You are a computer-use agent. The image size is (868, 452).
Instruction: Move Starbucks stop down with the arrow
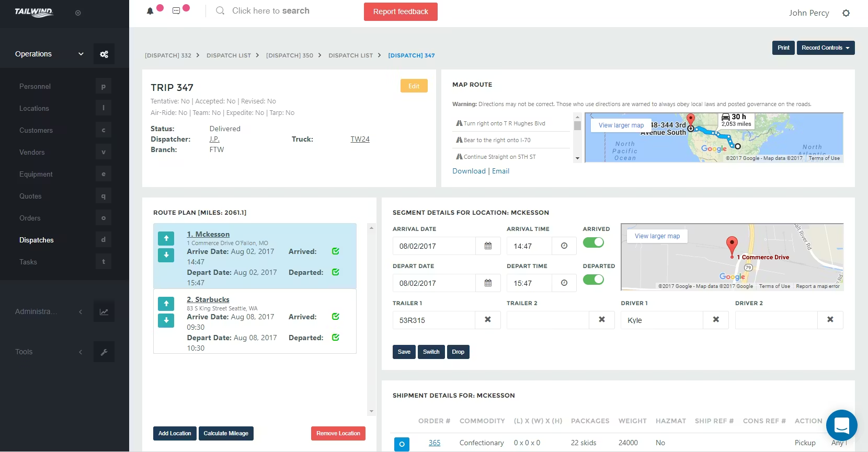[166, 320]
